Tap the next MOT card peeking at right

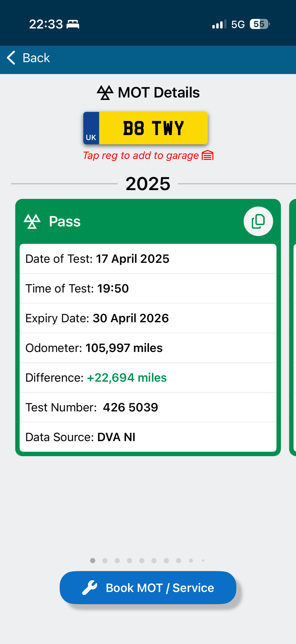pyautogui.click(x=293, y=325)
